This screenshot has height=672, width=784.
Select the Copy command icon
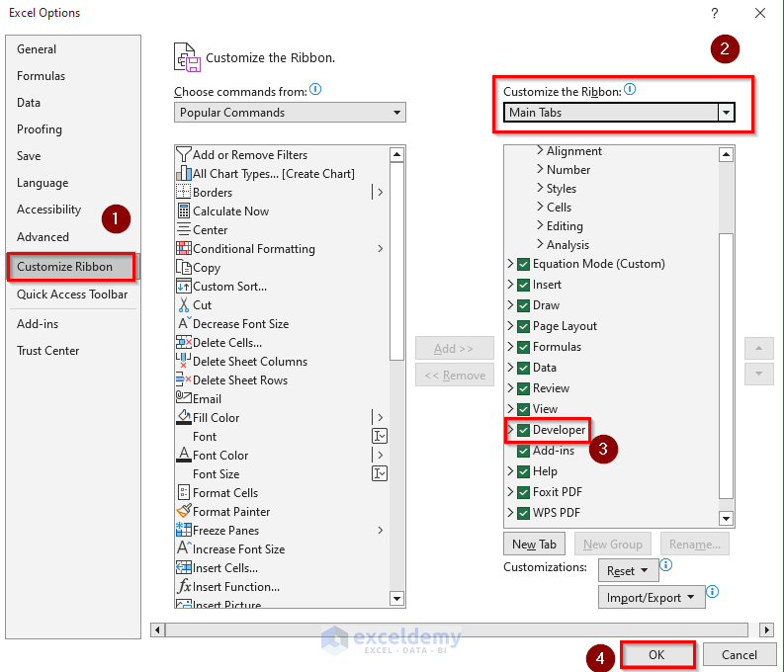184,267
